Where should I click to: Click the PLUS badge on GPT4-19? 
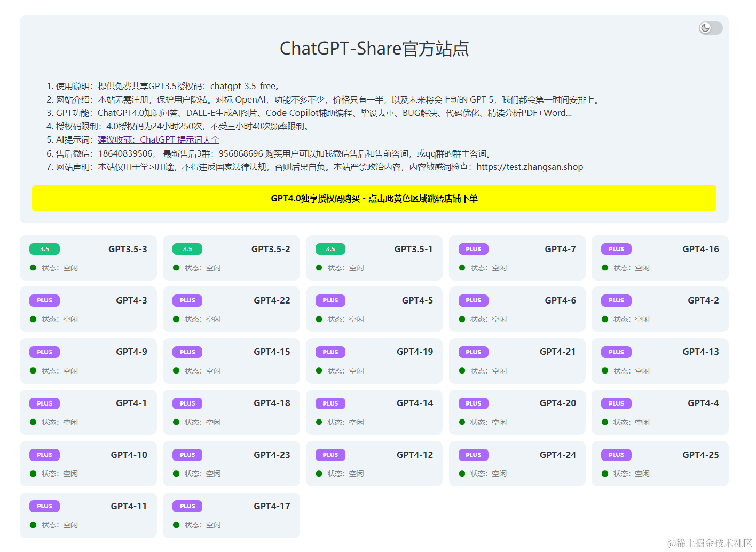pyautogui.click(x=330, y=352)
